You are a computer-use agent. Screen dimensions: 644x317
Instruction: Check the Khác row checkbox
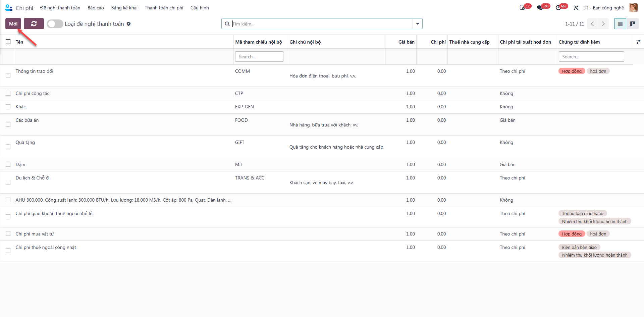click(8, 107)
